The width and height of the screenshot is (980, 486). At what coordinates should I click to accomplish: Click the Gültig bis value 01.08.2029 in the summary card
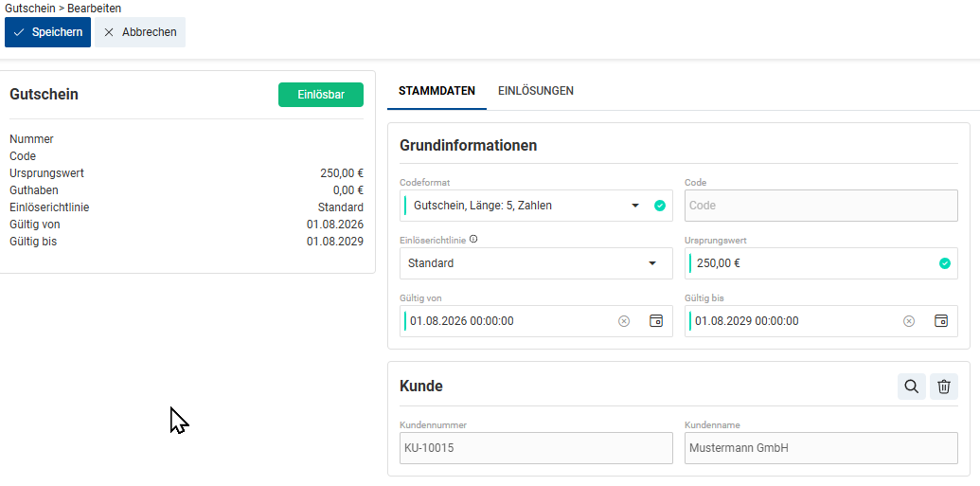coord(335,242)
